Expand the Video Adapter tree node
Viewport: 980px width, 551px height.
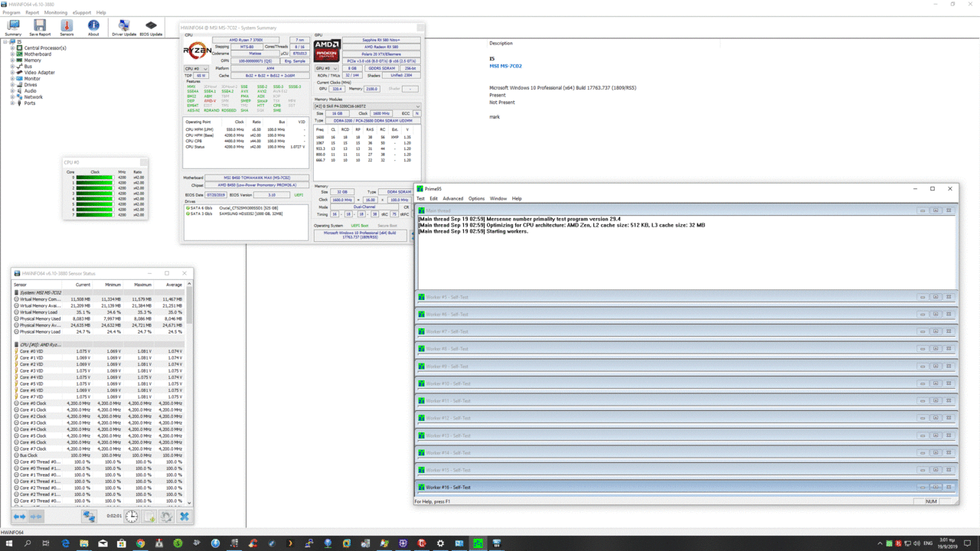tap(12, 73)
